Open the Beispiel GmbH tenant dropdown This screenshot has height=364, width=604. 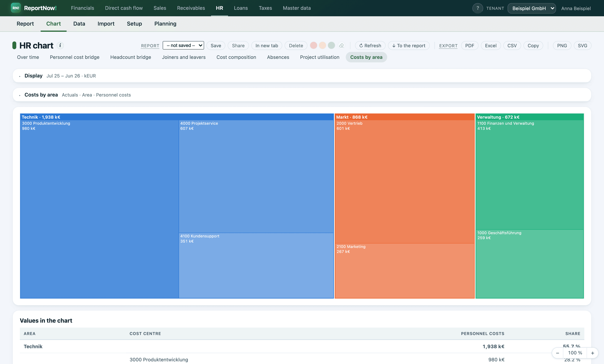click(x=532, y=8)
